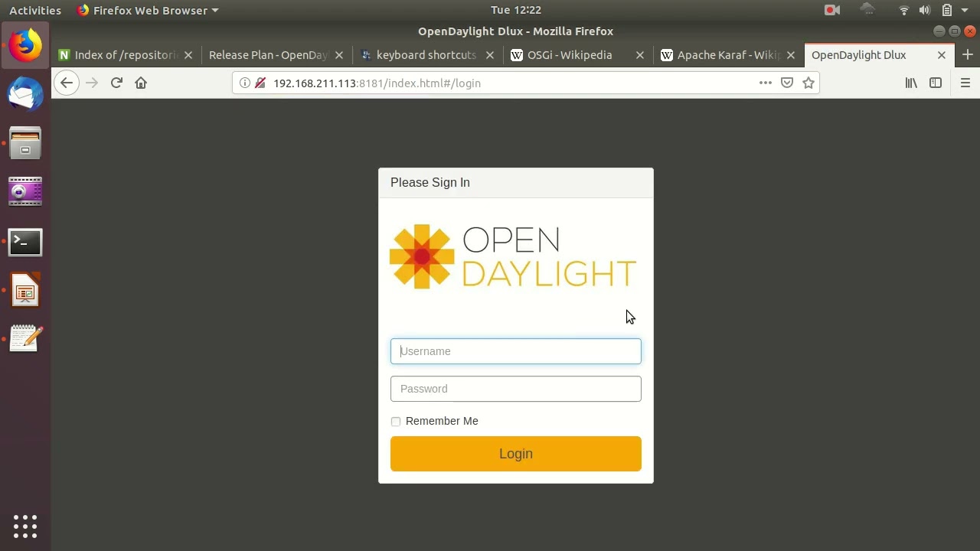Click the address bar URL
This screenshot has width=980, height=551.
(377, 83)
